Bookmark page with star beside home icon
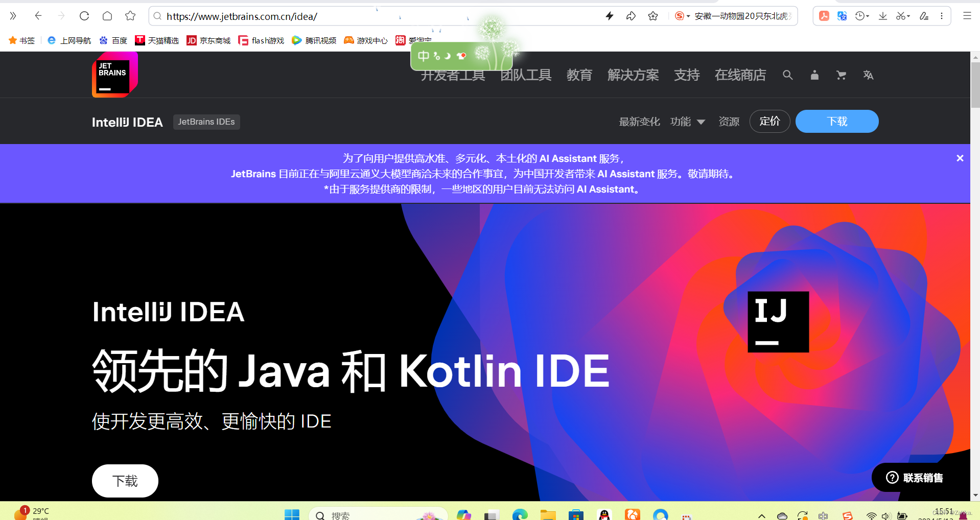Screen dimensions: 980x520 coord(130,16)
